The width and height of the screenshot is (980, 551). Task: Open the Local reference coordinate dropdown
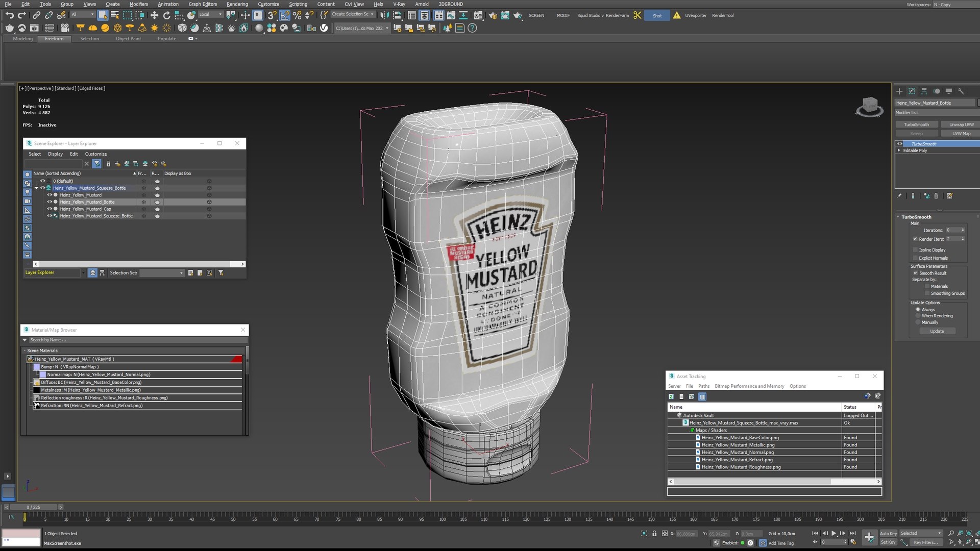pos(210,14)
